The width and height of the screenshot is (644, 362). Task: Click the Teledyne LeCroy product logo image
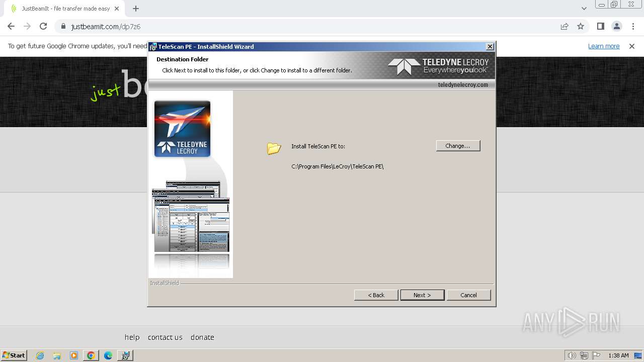[182, 129]
